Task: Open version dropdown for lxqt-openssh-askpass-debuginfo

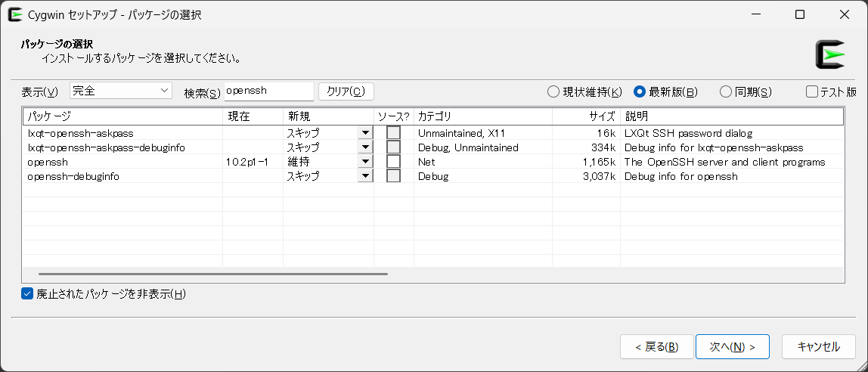Action: 365,147
